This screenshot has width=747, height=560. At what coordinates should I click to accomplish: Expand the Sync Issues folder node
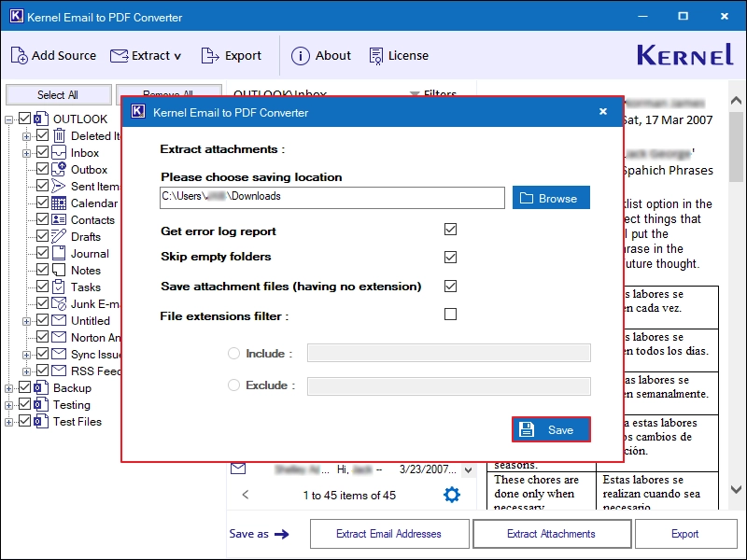pyautogui.click(x=27, y=355)
